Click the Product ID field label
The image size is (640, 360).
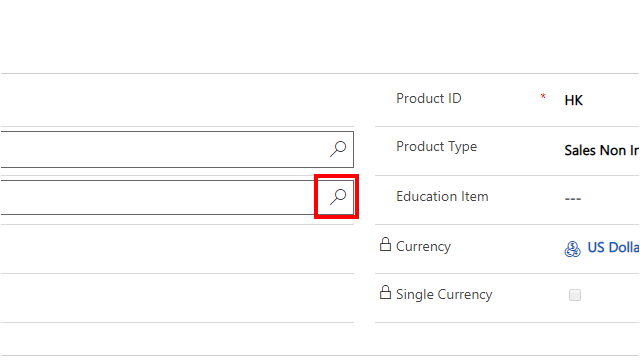point(429,98)
